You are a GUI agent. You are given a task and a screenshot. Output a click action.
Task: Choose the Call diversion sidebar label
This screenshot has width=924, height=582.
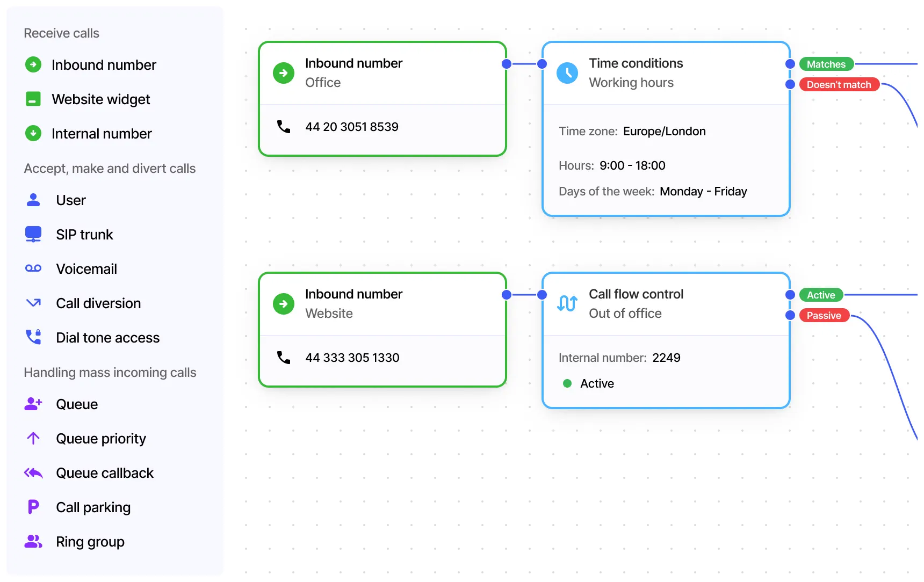[98, 303]
